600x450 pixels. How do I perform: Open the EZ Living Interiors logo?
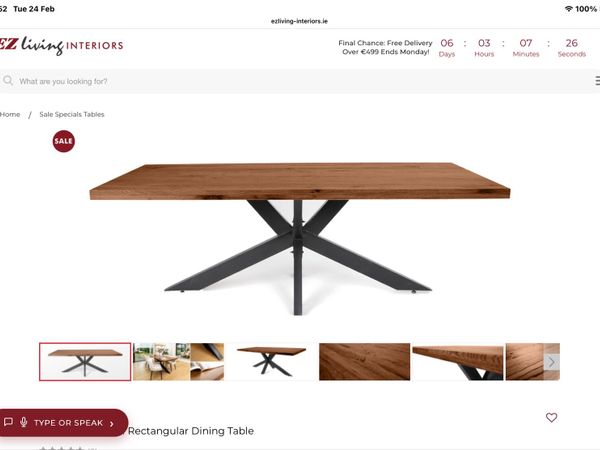(61, 46)
